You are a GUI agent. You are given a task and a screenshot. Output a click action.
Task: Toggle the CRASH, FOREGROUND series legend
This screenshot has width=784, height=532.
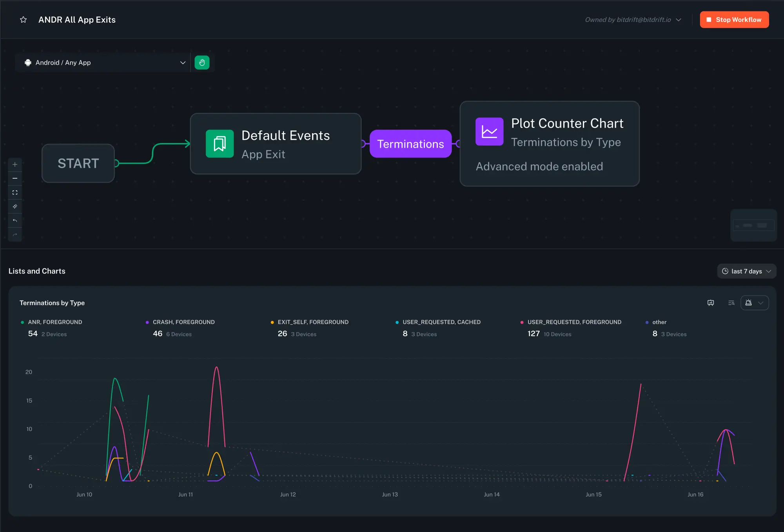(x=183, y=322)
